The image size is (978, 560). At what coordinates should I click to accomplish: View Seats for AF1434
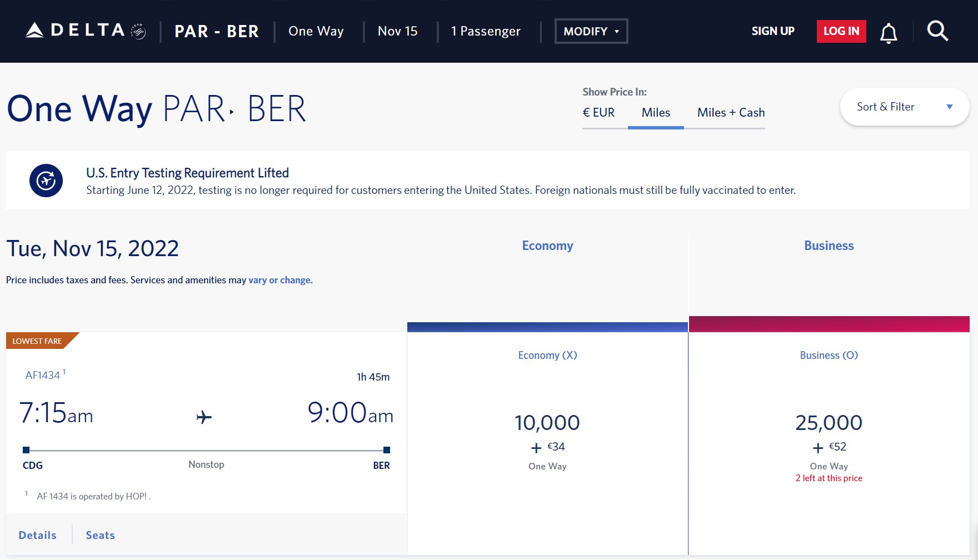(x=101, y=535)
